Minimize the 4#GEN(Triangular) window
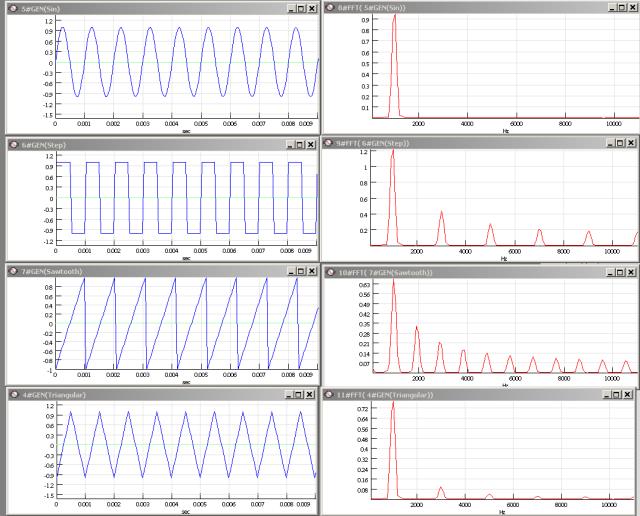The width and height of the screenshot is (640, 516). (x=289, y=394)
